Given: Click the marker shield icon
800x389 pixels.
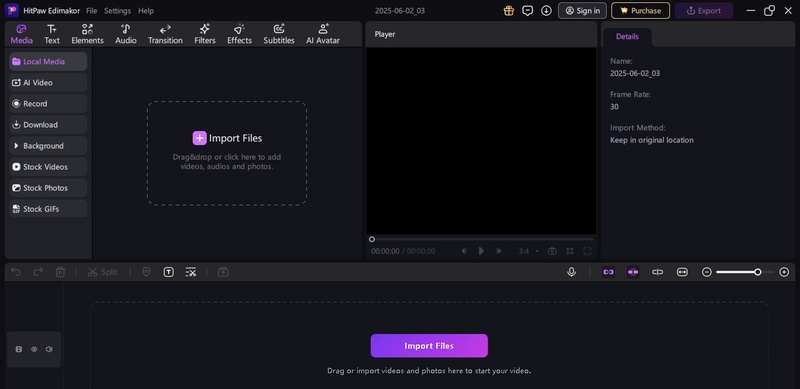Looking at the screenshot, I should [146, 272].
